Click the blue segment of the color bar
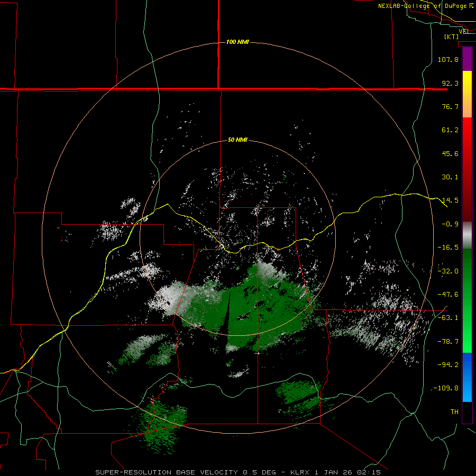 (x=467, y=377)
